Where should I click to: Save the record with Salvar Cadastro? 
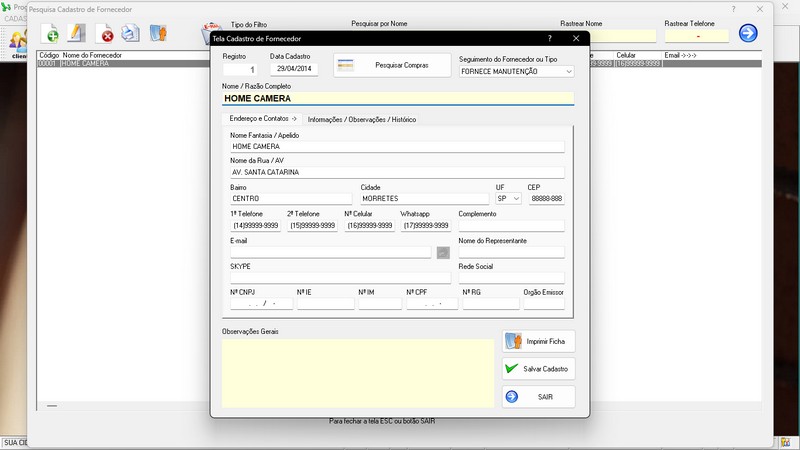(x=538, y=368)
